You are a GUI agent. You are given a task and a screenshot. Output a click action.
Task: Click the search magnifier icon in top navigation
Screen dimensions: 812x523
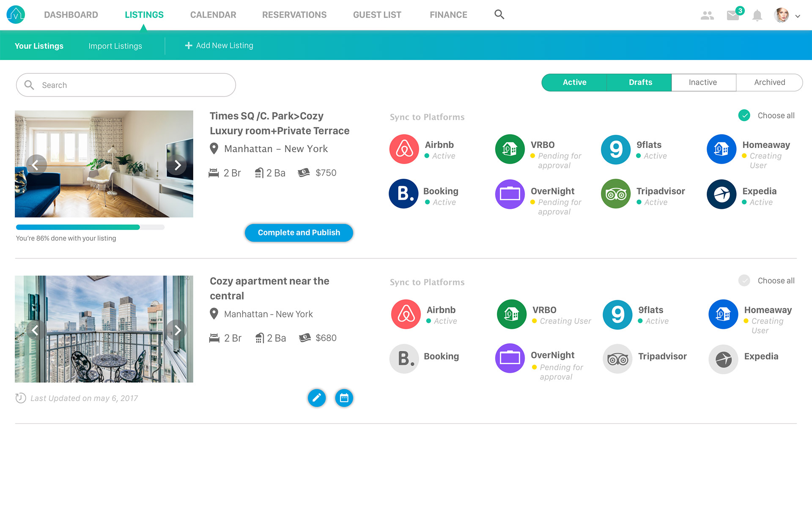[x=499, y=15]
